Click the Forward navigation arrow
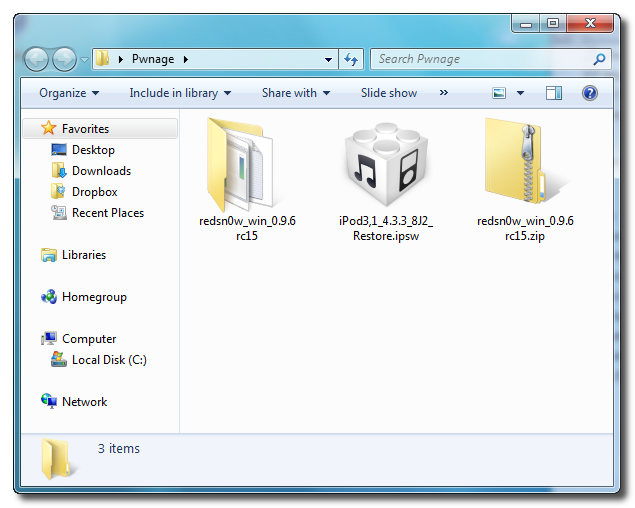635x508 pixels. [64, 59]
